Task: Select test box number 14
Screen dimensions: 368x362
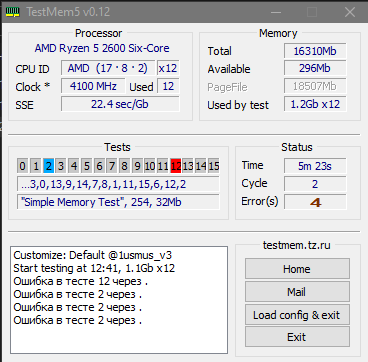Action: point(201,166)
